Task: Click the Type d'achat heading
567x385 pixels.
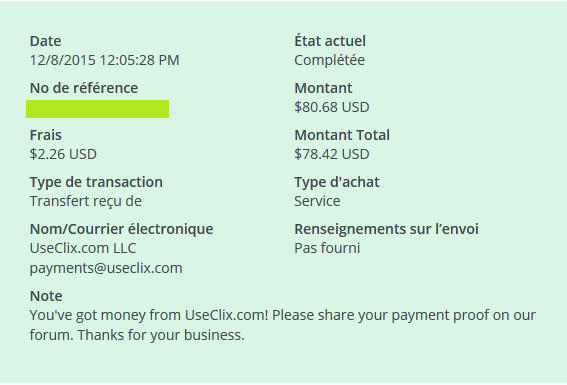Action: (x=337, y=182)
